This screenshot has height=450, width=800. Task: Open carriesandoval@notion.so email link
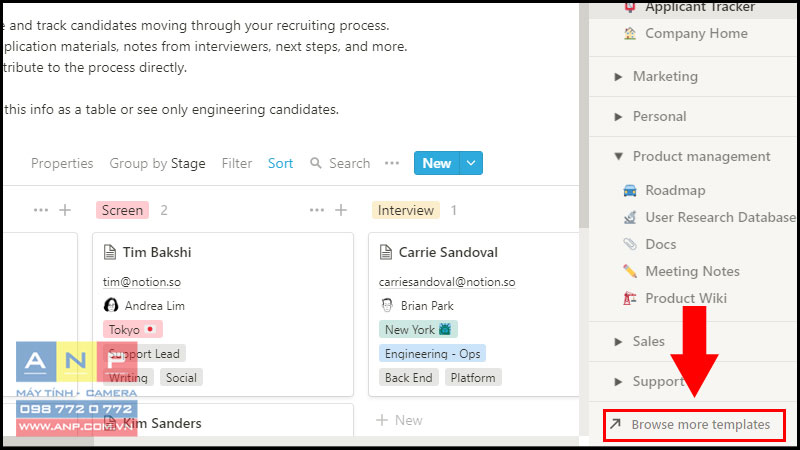pyautogui.click(x=447, y=282)
